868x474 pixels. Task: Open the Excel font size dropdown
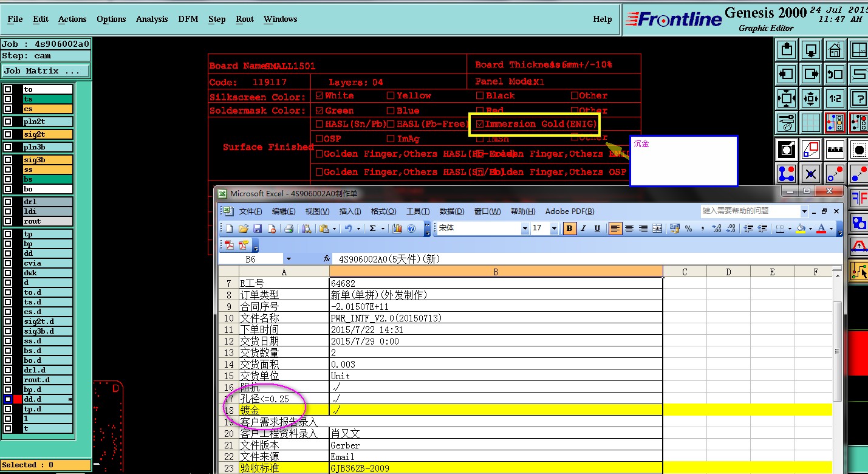[554, 228]
